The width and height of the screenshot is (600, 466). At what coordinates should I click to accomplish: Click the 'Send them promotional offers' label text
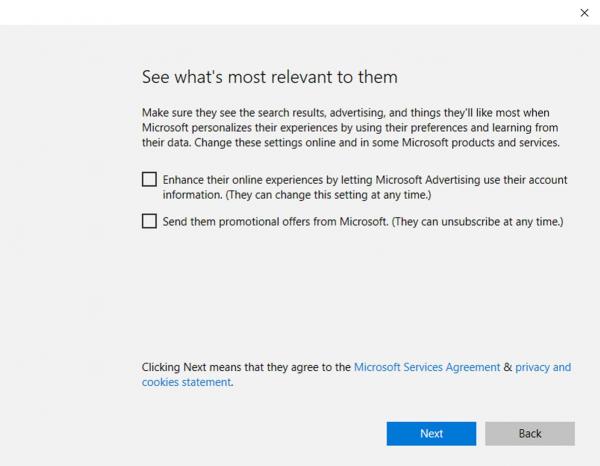coord(240,222)
